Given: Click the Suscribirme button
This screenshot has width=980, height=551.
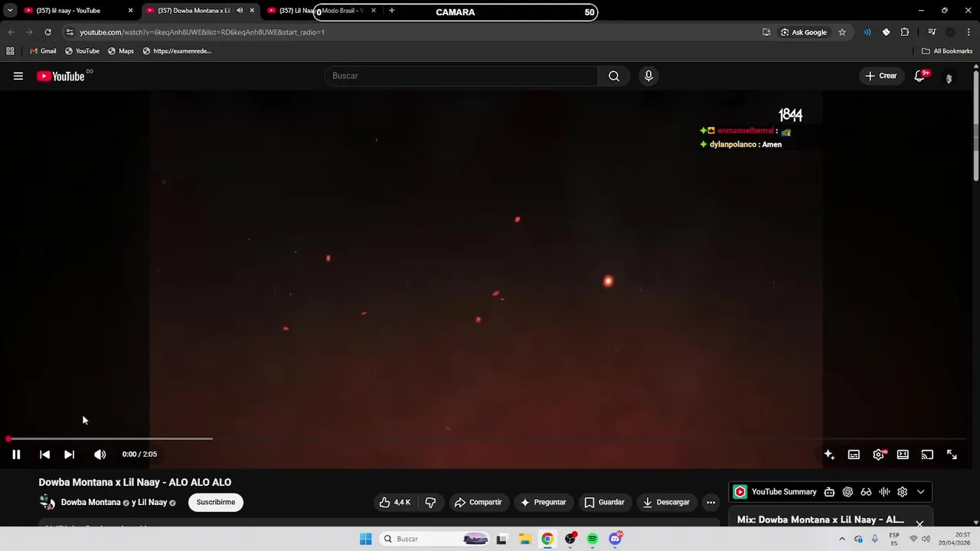Looking at the screenshot, I should pyautogui.click(x=216, y=502).
